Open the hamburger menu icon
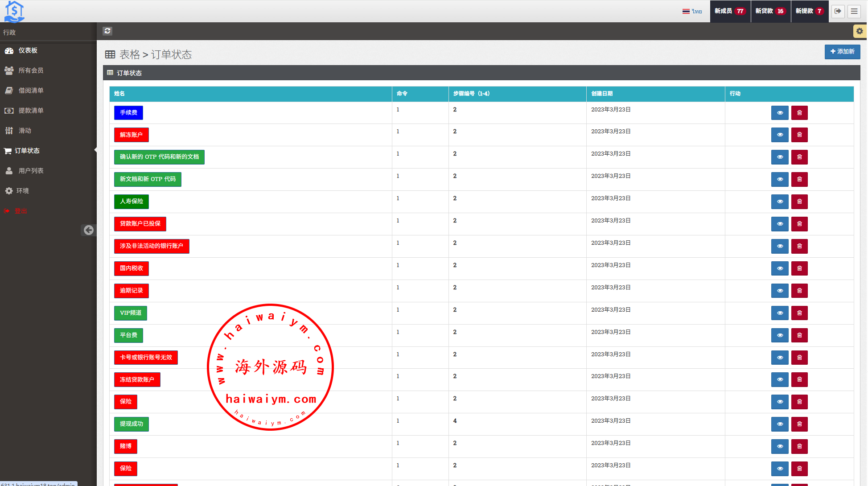 pos(854,11)
